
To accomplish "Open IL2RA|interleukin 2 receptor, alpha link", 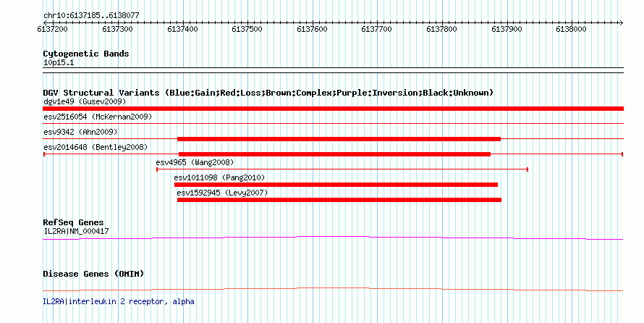I will click(x=118, y=301).
